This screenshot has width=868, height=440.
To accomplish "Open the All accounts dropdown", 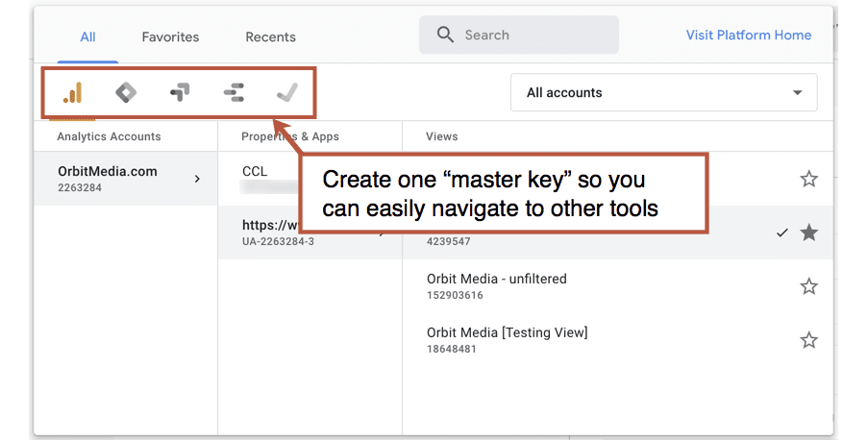I will (x=663, y=92).
